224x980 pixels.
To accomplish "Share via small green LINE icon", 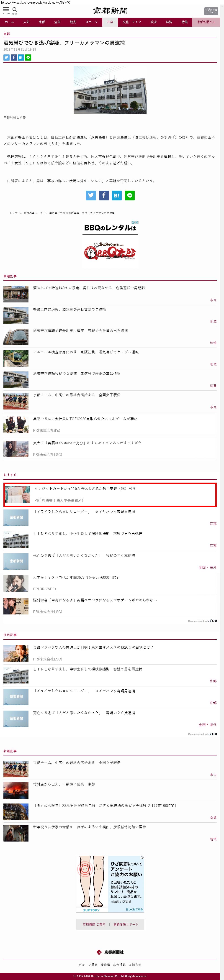I will click(28, 57).
